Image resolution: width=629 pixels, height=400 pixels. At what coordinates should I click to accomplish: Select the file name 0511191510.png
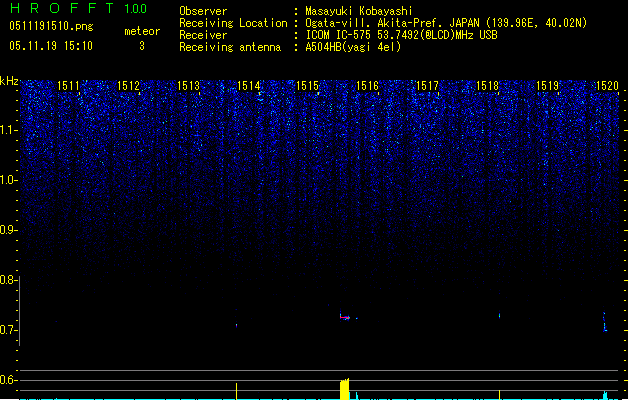(51, 27)
